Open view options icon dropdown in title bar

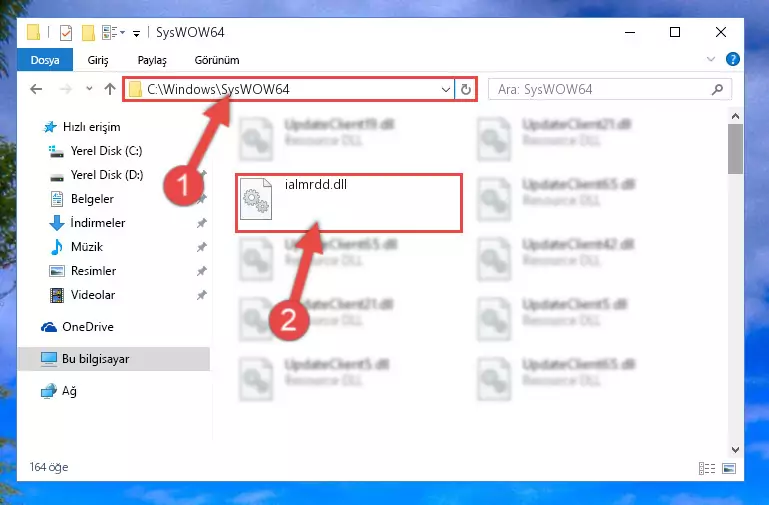tap(113, 33)
